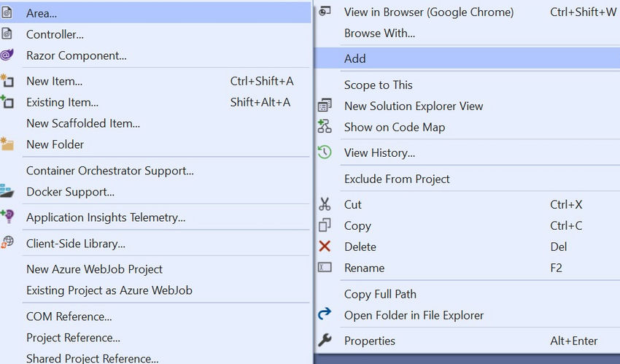
Task: Click the New Folder icon
Action: (7, 144)
